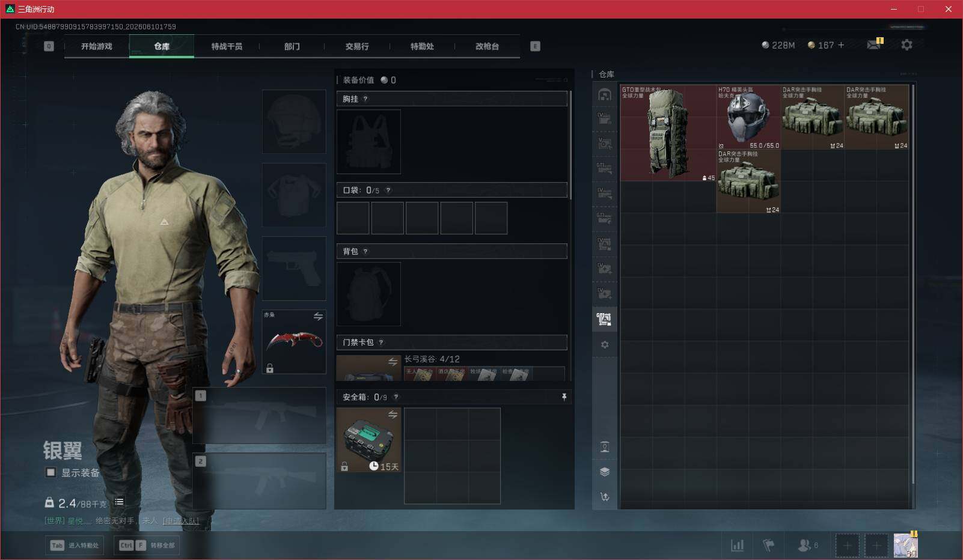
Task: Click the 228M currency balance
Action: pos(778,45)
